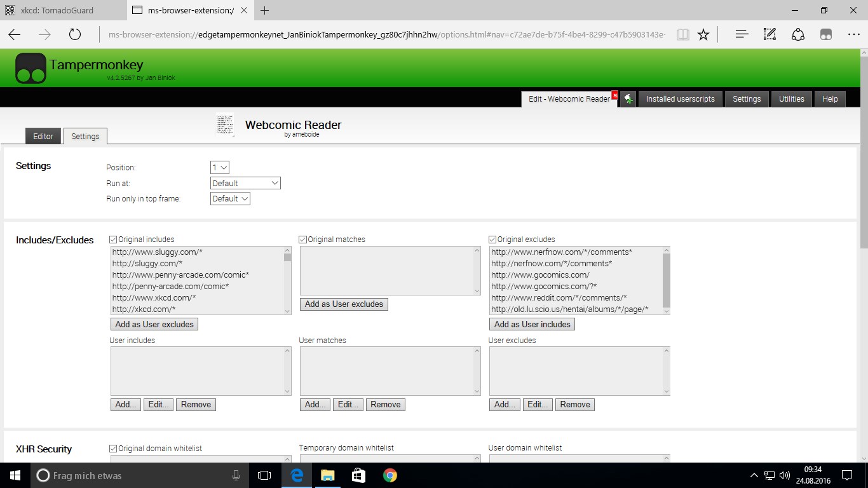This screenshot has height=488, width=868.
Task: Launch Chrome from the taskbar
Action: click(390, 475)
